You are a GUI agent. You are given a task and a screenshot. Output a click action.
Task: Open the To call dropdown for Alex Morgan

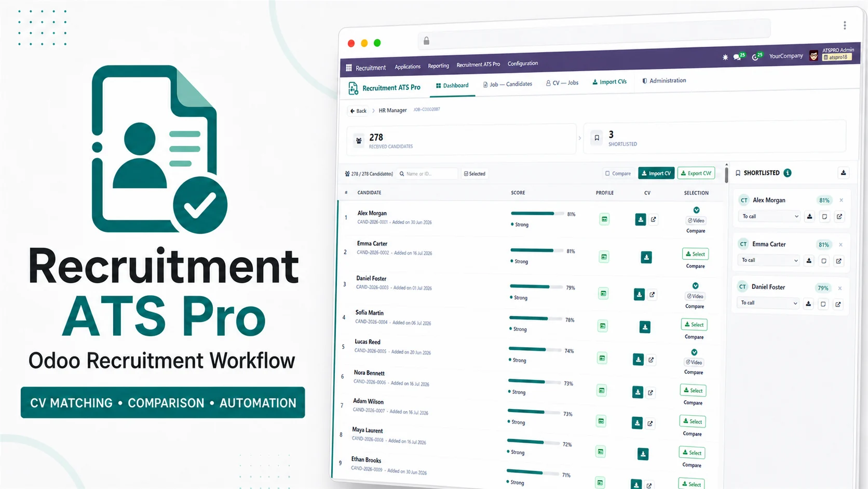tap(770, 216)
